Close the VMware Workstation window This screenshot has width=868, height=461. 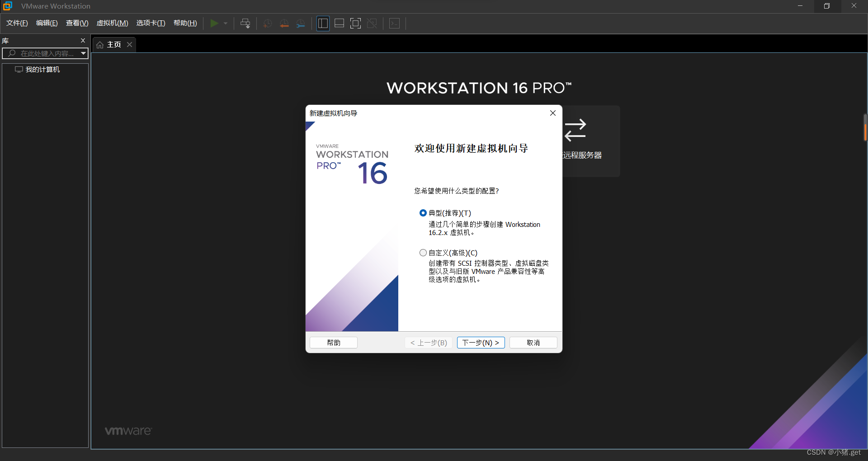click(x=854, y=6)
